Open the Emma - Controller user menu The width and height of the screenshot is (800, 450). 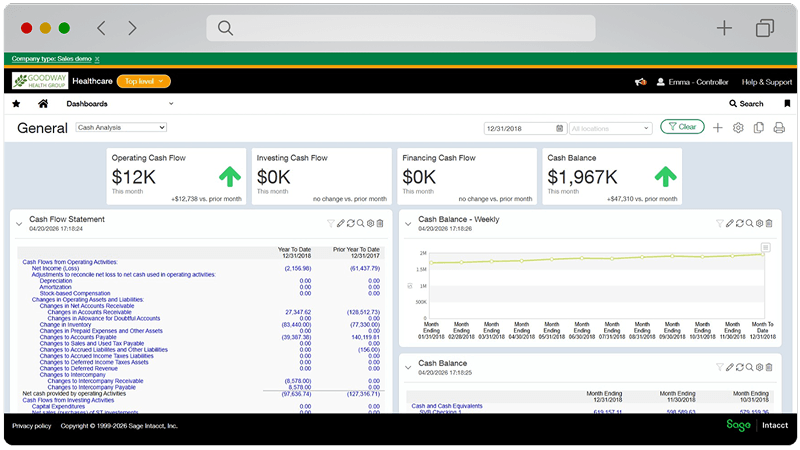click(x=692, y=82)
